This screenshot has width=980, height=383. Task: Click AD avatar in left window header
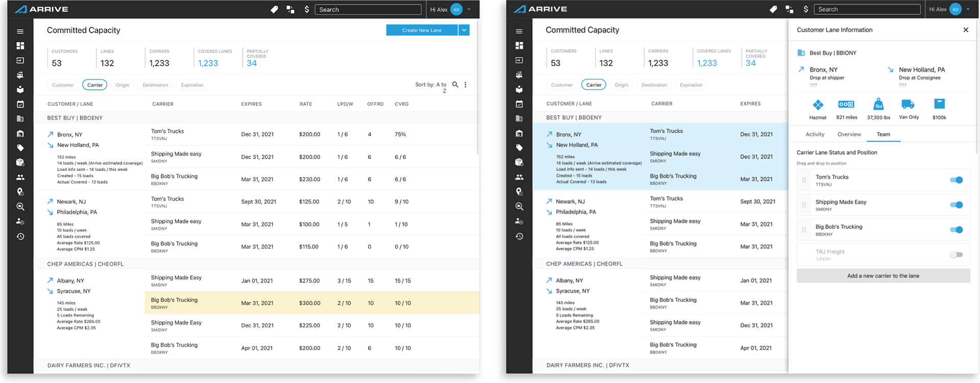(x=456, y=9)
